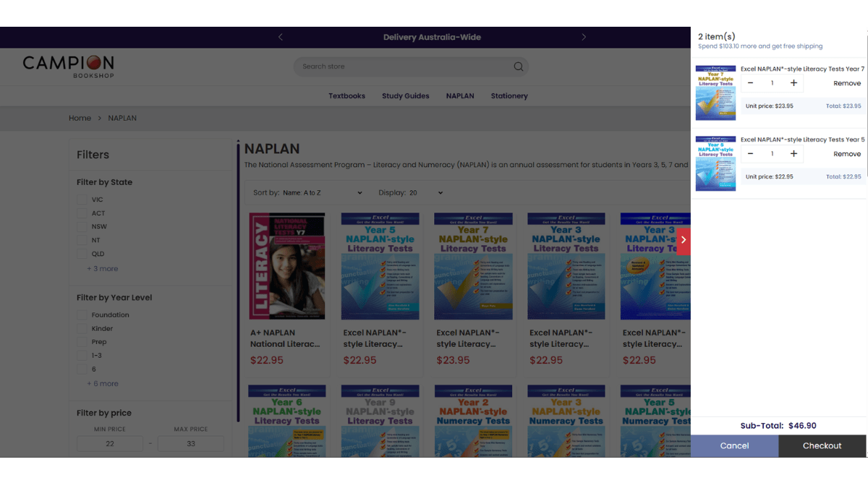Click the search magnifier icon
The height and width of the screenshot is (488, 868).
tap(518, 67)
